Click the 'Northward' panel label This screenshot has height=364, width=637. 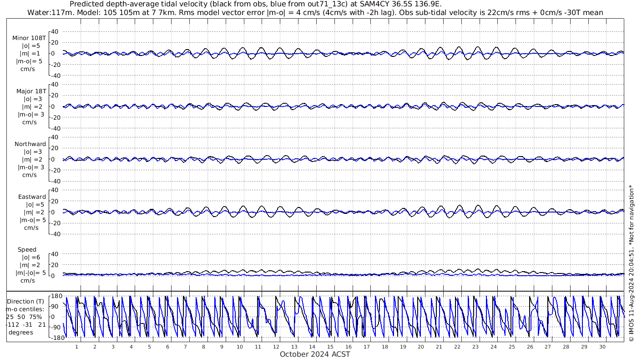(30, 144)
